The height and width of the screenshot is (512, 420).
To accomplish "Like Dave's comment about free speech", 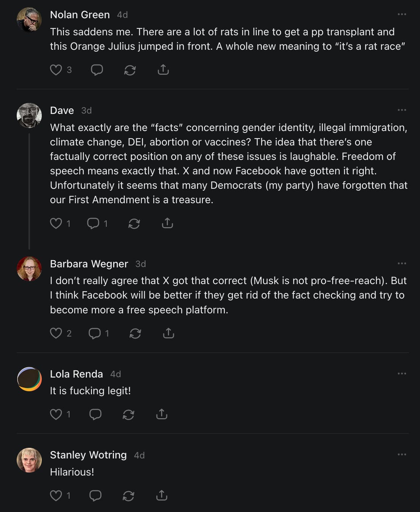I will pos(56,223).
